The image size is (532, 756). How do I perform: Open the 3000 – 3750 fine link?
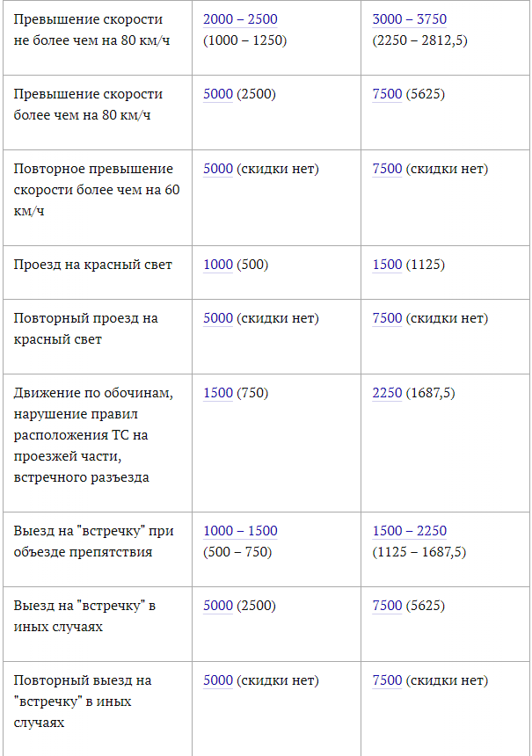click(410, 19)
